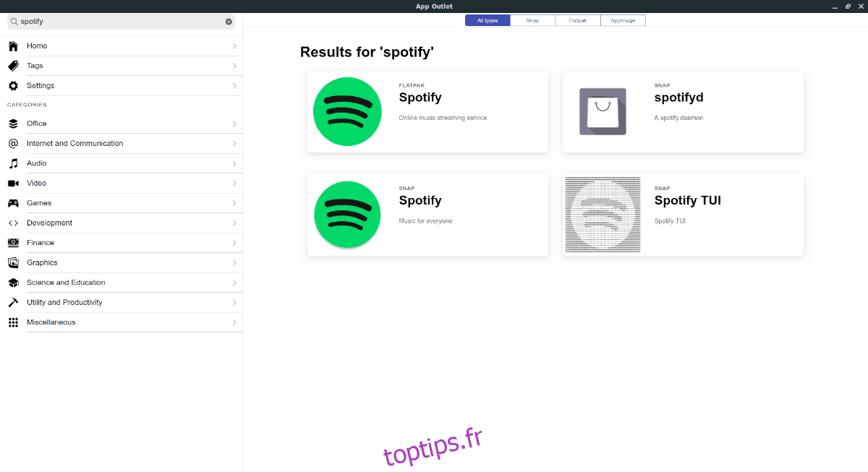Click the Development code brackets icon
868x472 pixels.
[x=13, y=223]
